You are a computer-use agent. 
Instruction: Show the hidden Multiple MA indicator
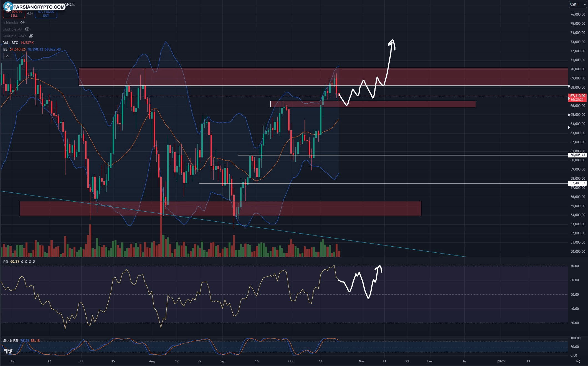pos(27,29)
